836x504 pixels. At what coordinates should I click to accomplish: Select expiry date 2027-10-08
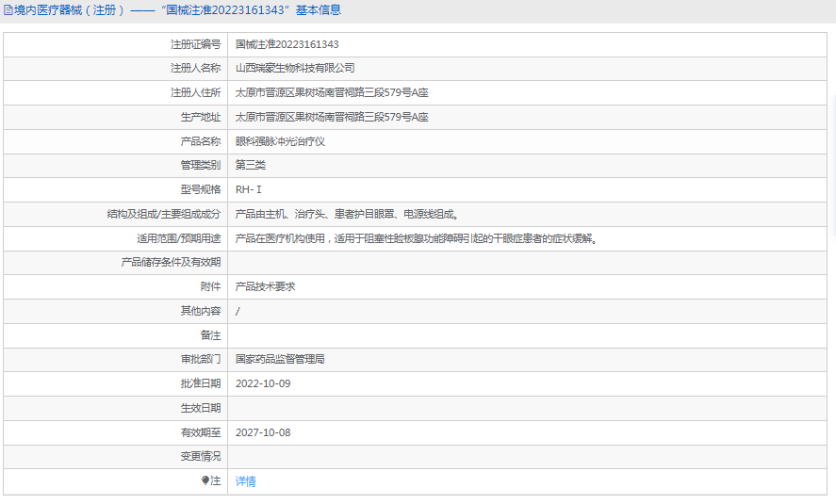pos(263,432)
